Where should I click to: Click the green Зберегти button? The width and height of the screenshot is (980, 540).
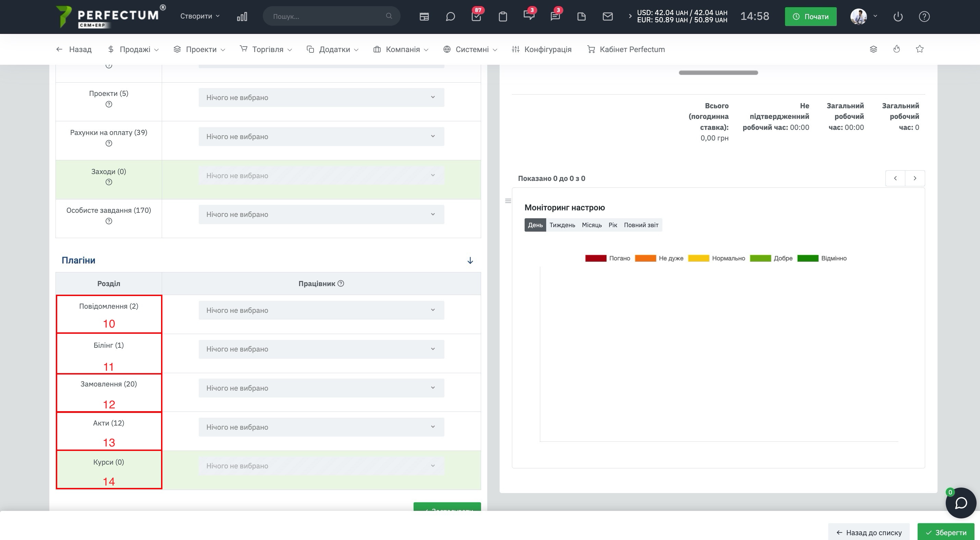tap(946, 532)
